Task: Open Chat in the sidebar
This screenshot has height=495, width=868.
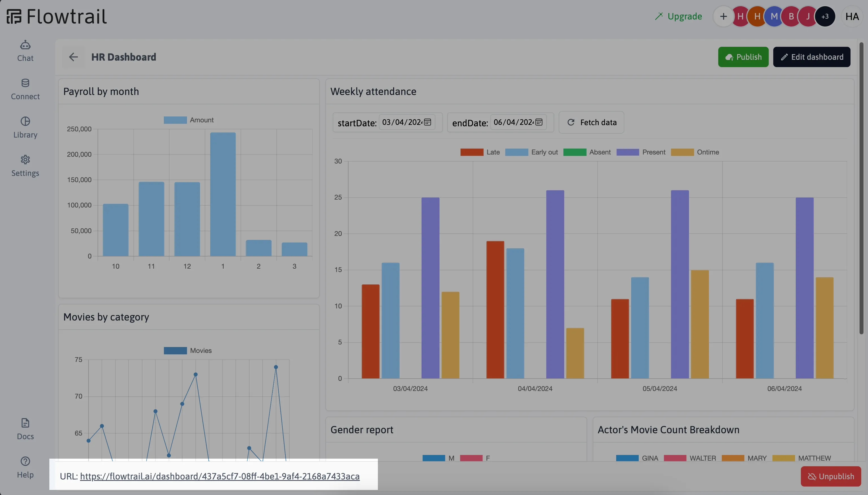Action: pos(25,51)
